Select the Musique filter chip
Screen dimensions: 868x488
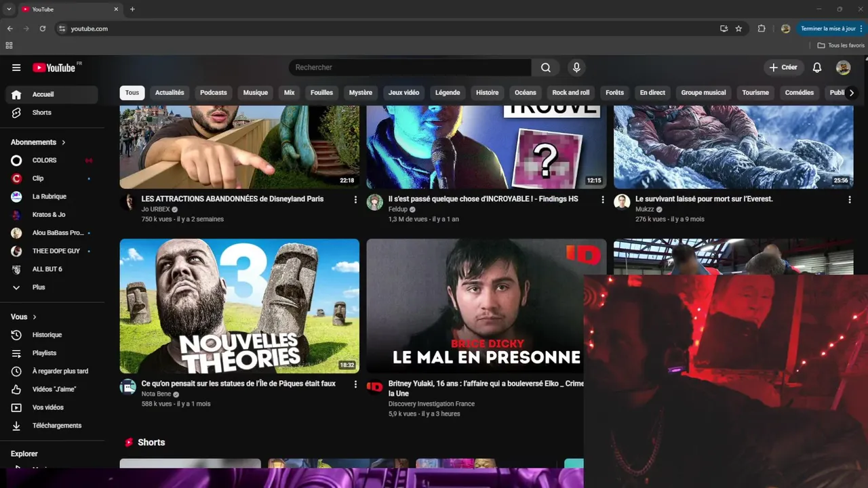256,93
